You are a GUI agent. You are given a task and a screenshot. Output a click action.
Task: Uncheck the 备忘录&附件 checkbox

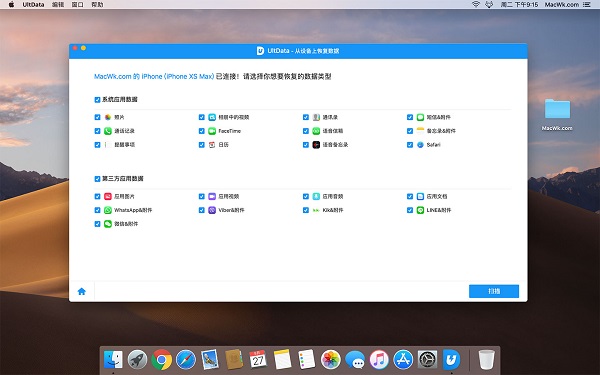410,131
